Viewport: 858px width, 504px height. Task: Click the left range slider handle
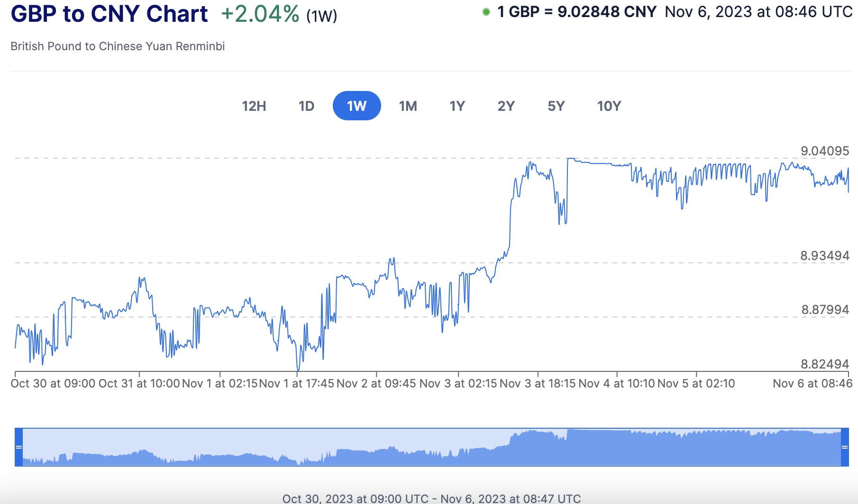19,447
